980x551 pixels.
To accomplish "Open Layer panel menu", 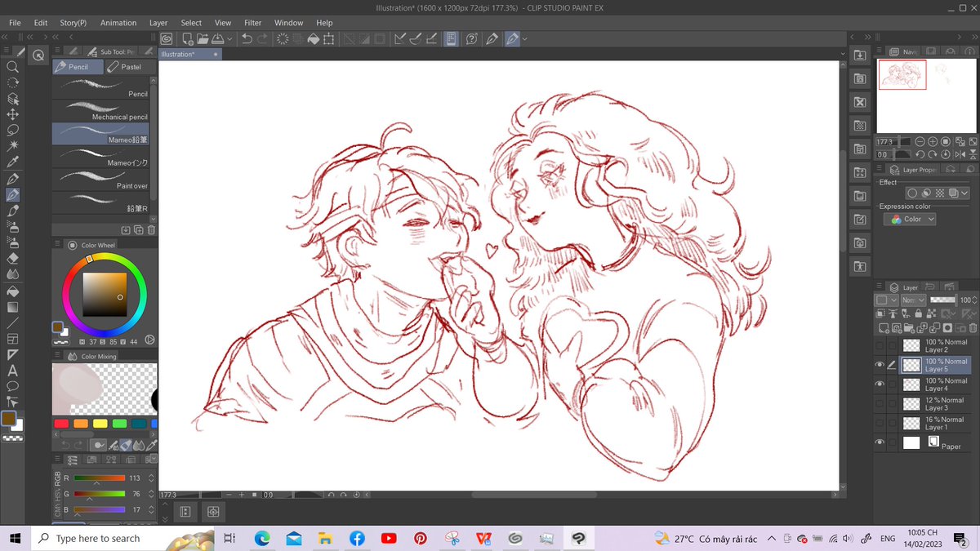I will pos(880,287).
